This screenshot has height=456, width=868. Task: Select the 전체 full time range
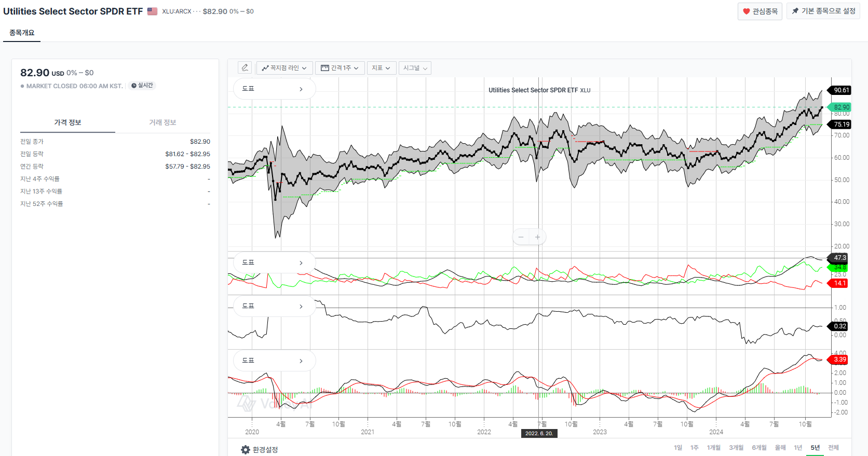pyautogui.click(x=834, y=448)
